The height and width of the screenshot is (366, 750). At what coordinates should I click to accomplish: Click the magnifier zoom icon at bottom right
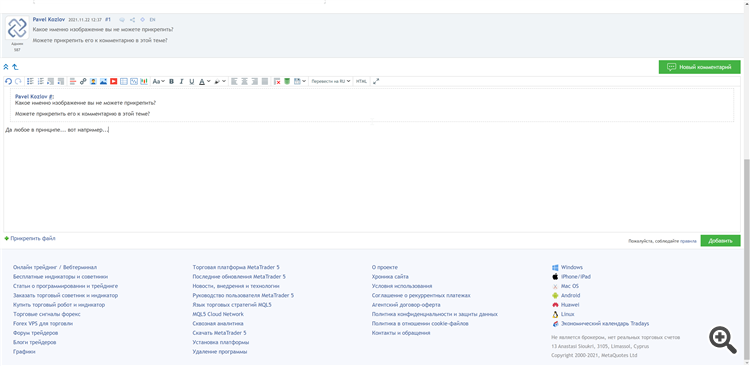[723, 340]
